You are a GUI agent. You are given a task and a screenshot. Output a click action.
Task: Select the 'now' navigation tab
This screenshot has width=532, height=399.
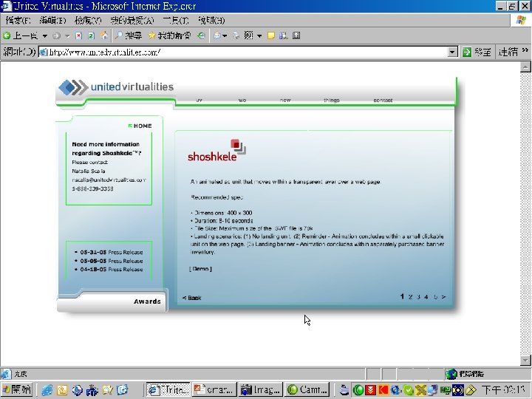[x=285, y=100]
